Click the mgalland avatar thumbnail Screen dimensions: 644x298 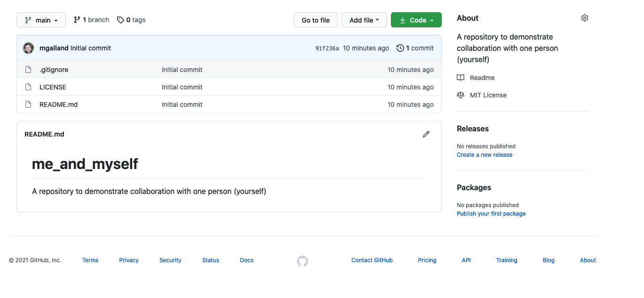[x=28, y=48]
